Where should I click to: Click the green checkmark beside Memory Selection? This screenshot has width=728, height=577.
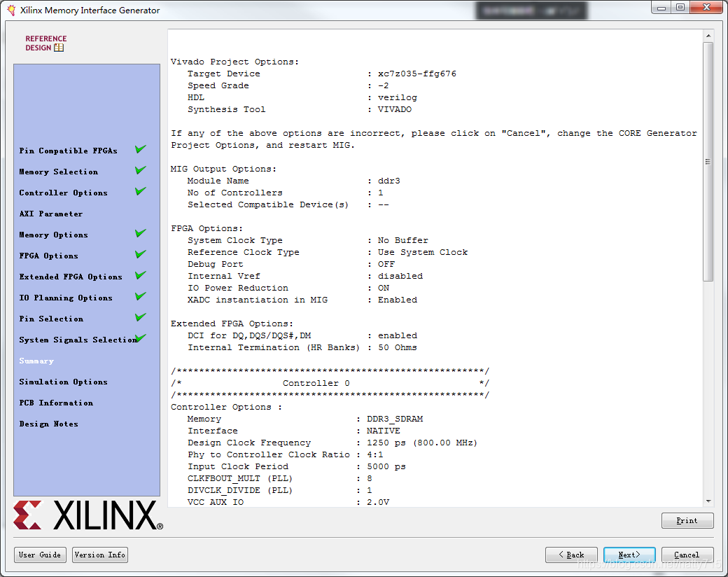tap(141, 170)
